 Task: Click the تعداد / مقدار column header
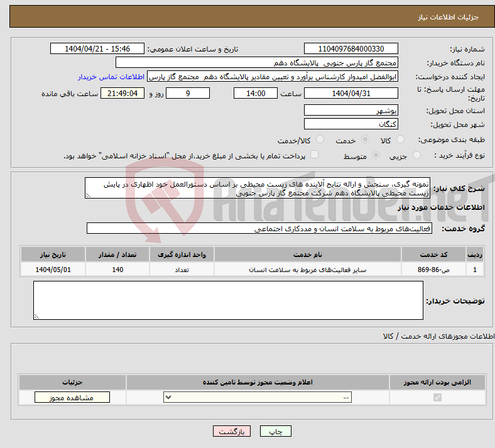point(117,254)
